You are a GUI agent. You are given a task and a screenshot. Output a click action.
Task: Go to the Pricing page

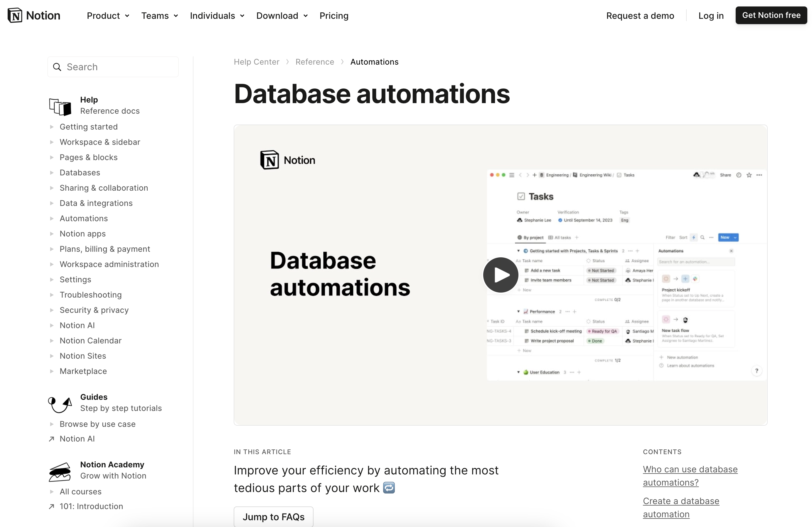334,16
